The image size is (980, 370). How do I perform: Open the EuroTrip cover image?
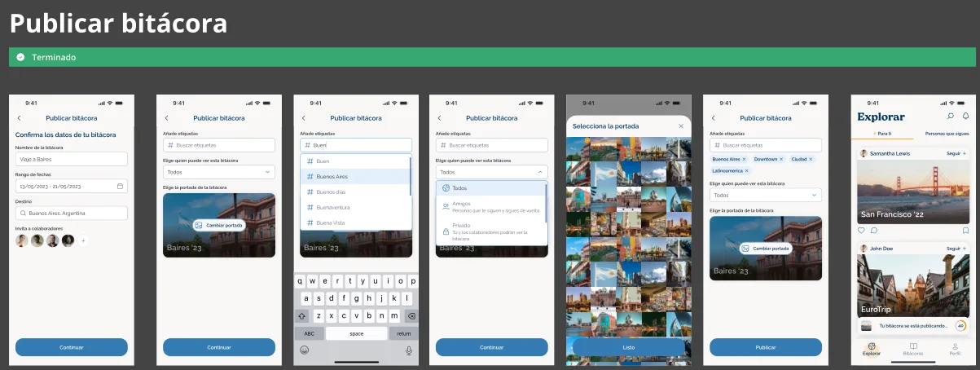912,285
